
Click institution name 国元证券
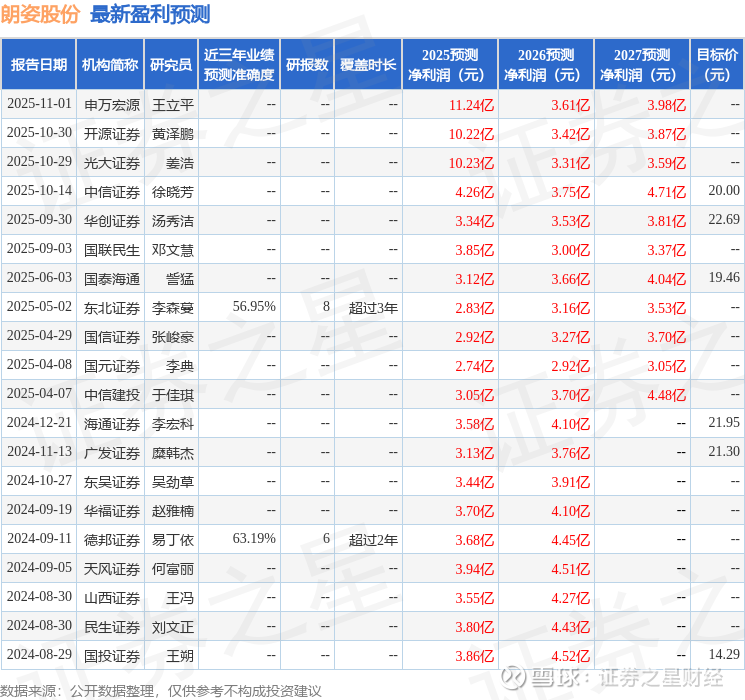112,366
